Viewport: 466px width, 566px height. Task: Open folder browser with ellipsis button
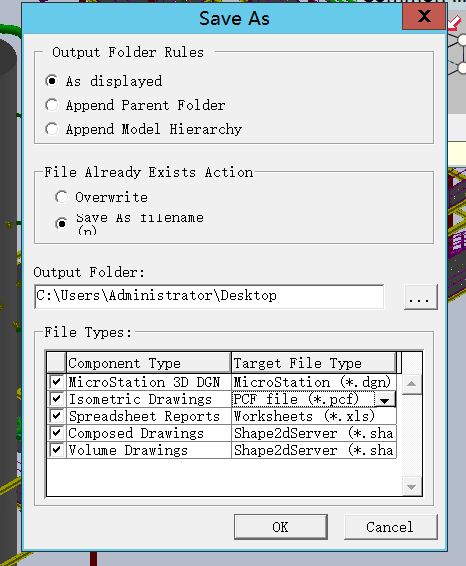(x=421, y=297)
